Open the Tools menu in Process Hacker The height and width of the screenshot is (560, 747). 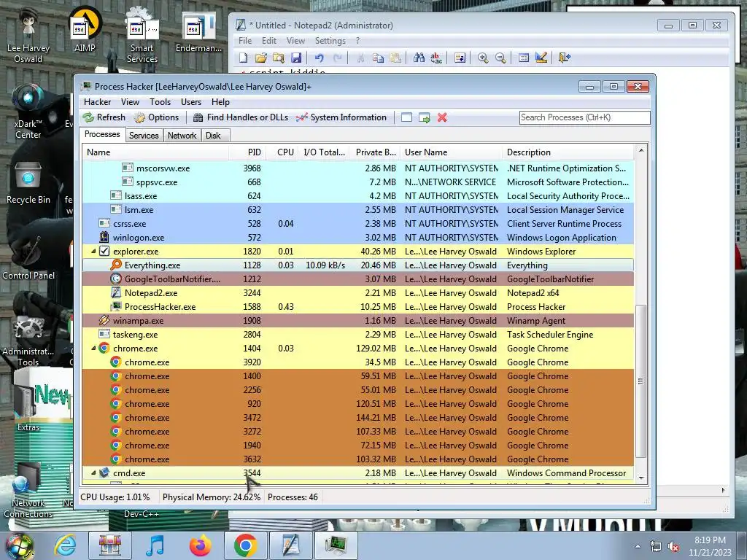(160, 102)
